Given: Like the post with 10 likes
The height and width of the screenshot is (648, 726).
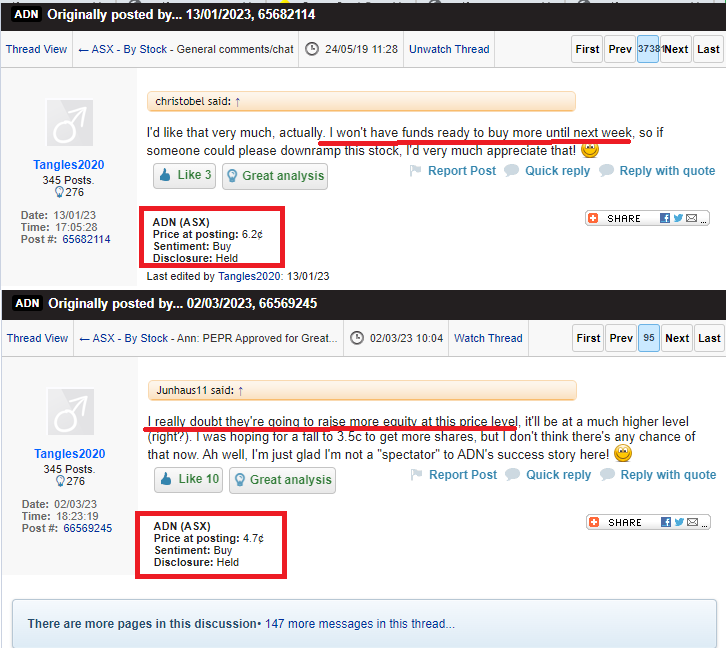Looking at the screenshot, I should coord(188,479).
